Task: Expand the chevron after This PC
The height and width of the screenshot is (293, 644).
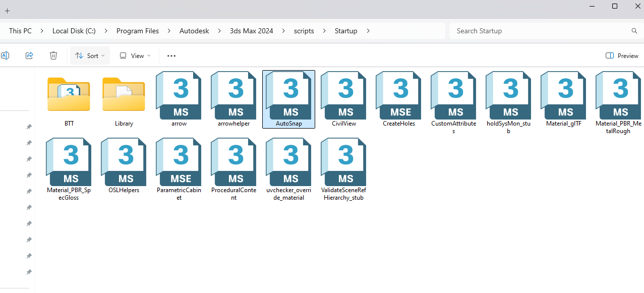Action: point(42,31)
